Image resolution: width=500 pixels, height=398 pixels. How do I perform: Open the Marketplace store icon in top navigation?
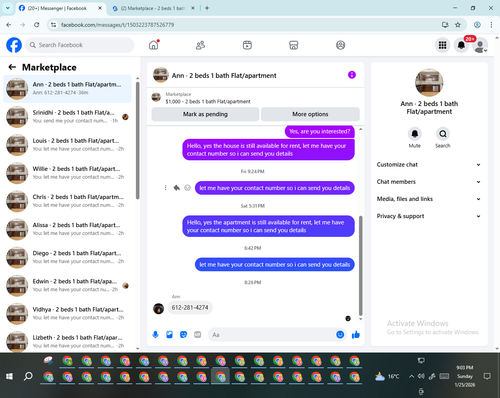click(294, 45)
